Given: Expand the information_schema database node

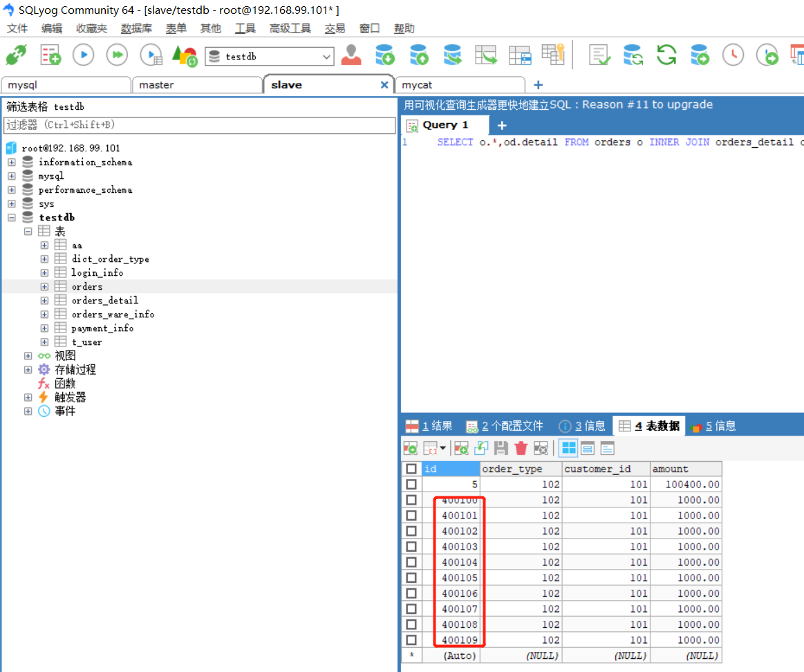Looking at the screenshot, I should 12,162.
